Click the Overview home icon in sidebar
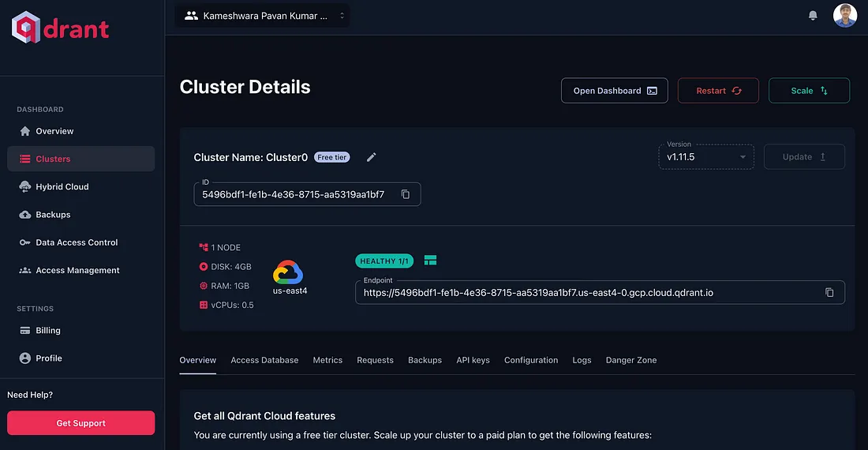868x450 pixels. pos(25,131)
